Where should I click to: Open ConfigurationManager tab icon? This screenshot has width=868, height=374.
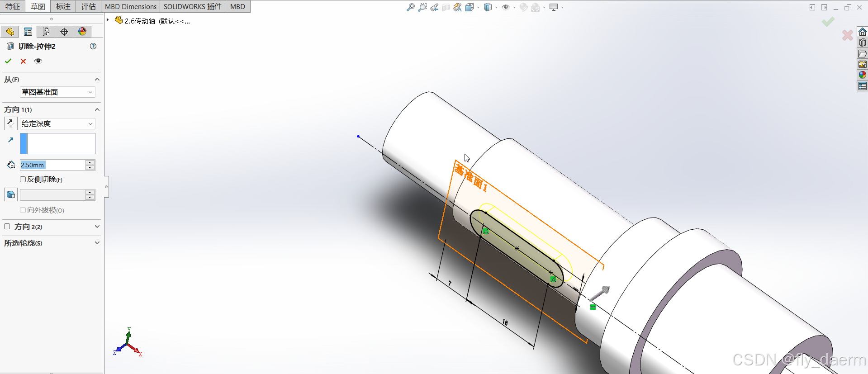coord(46,32)
